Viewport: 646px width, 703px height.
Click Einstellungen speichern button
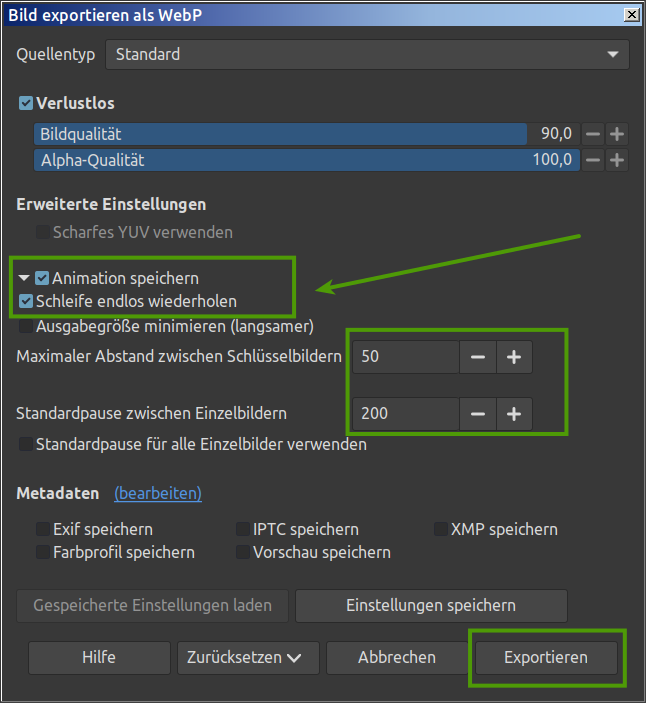431,605
